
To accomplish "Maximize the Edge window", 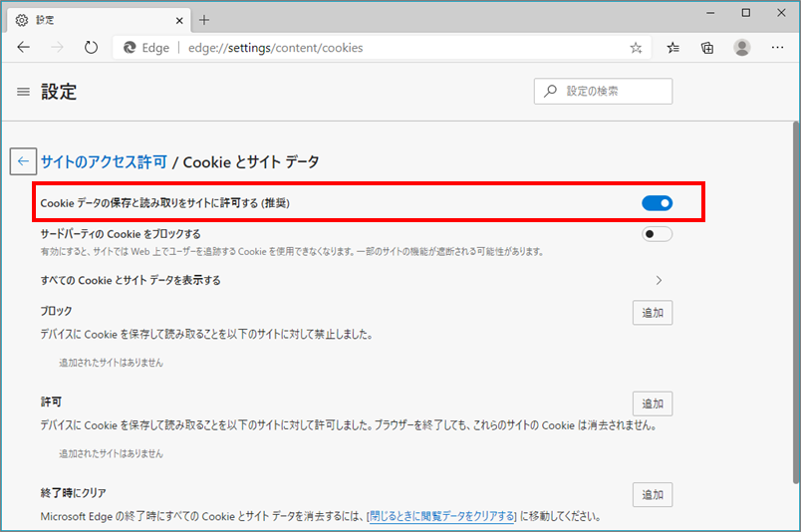I will [746, 13].
